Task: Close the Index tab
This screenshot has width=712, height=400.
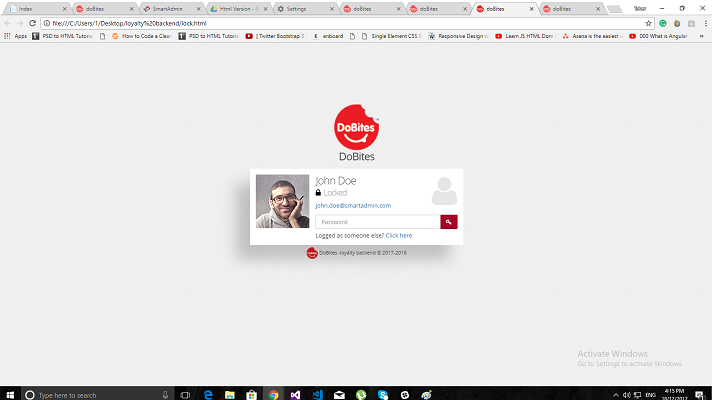Action: (64, 9)
